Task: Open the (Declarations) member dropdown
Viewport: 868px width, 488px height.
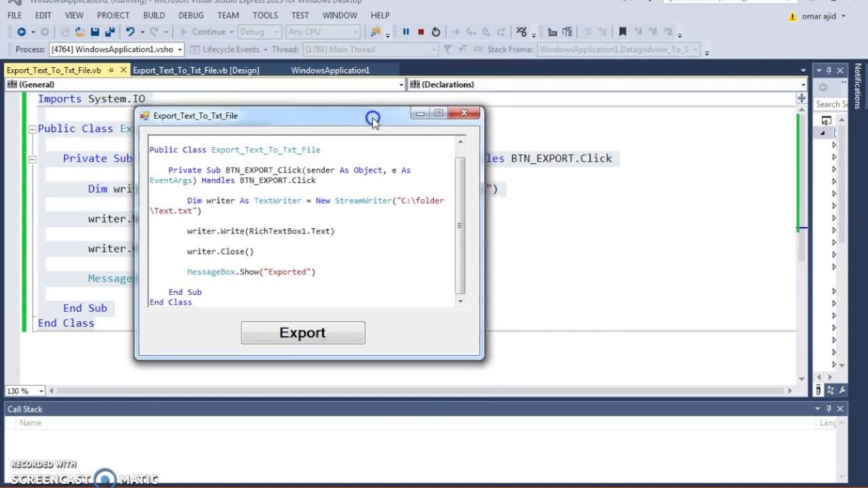Action: click(804, 85)
